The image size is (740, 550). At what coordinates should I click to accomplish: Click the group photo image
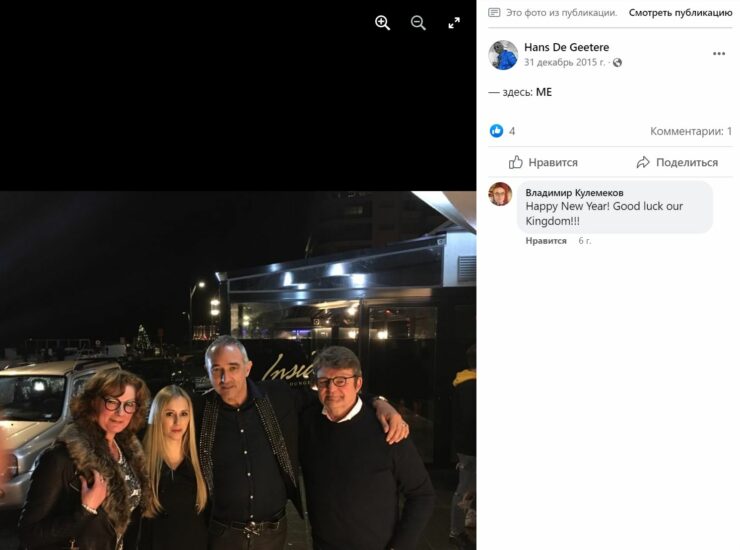[x=238, y=370]
